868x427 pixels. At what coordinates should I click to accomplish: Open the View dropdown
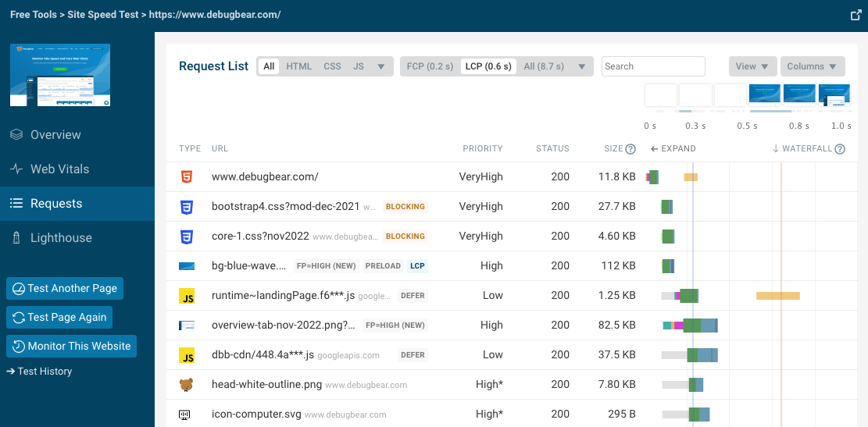click(x=753, y=66)
